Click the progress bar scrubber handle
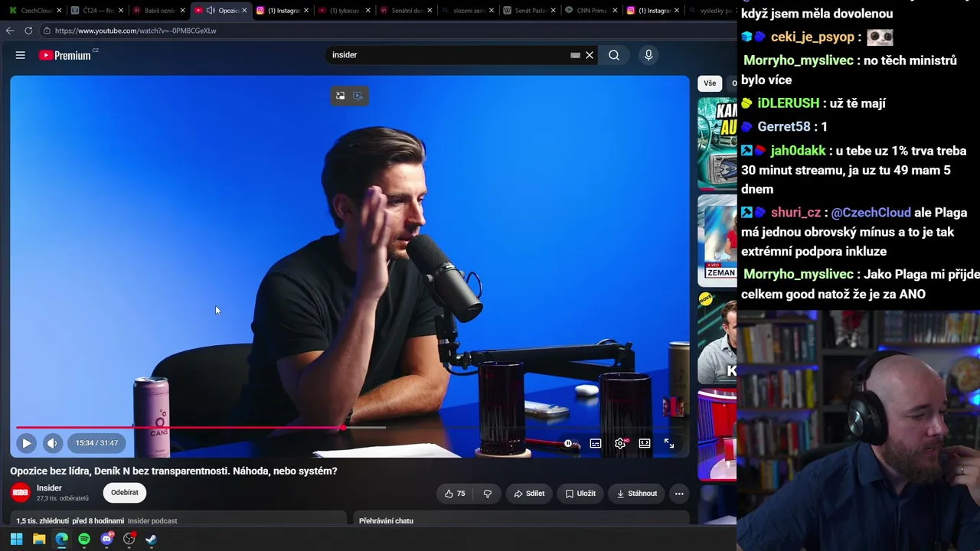 [341, 428]
